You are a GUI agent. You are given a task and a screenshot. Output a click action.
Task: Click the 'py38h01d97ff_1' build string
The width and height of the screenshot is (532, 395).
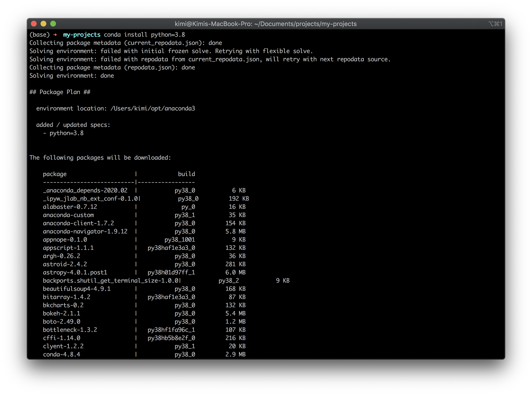coord(171,272)
